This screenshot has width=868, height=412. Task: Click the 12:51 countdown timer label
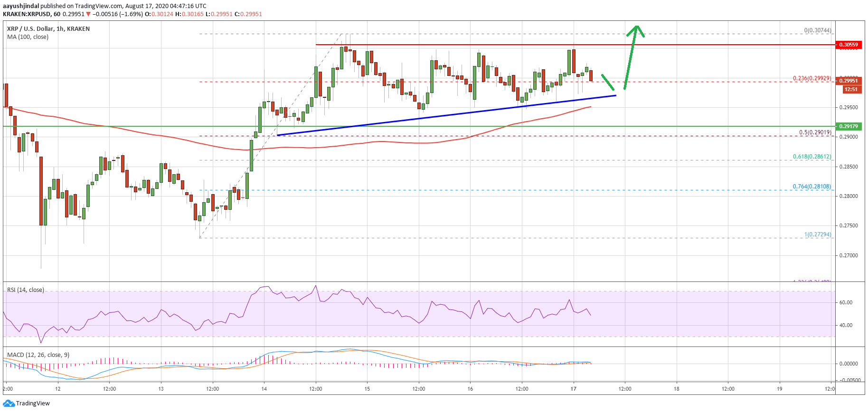pyautogui.click(x=851, y=89)
